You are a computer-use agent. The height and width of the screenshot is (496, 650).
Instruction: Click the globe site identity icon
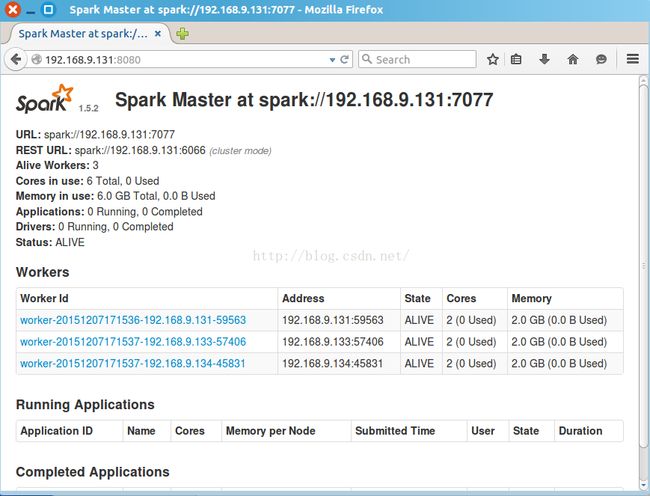coord(36,60)
